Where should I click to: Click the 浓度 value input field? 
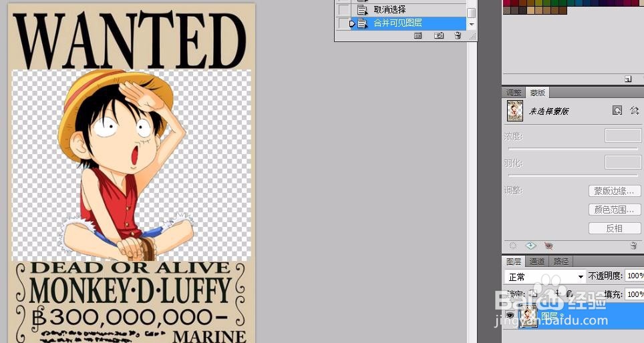click(x=623, y=135)
